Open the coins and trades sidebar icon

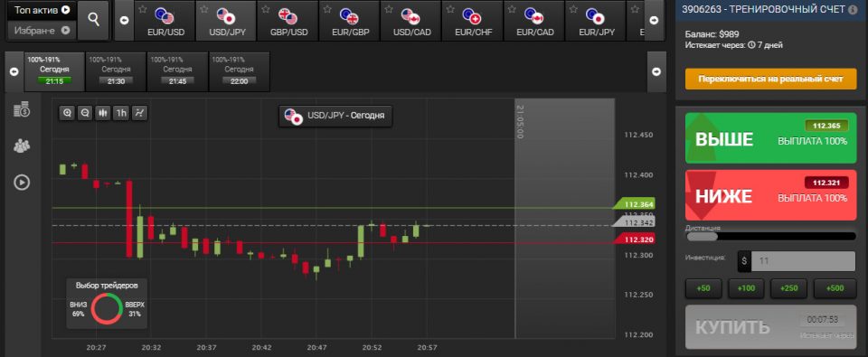click(22, 109)
